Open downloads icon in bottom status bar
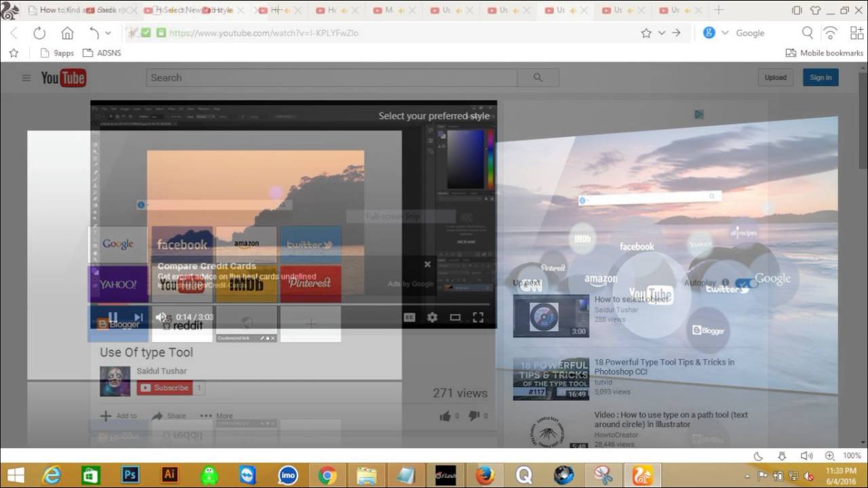This screenshot has width=868, height=488. click(x=782, y=456)
